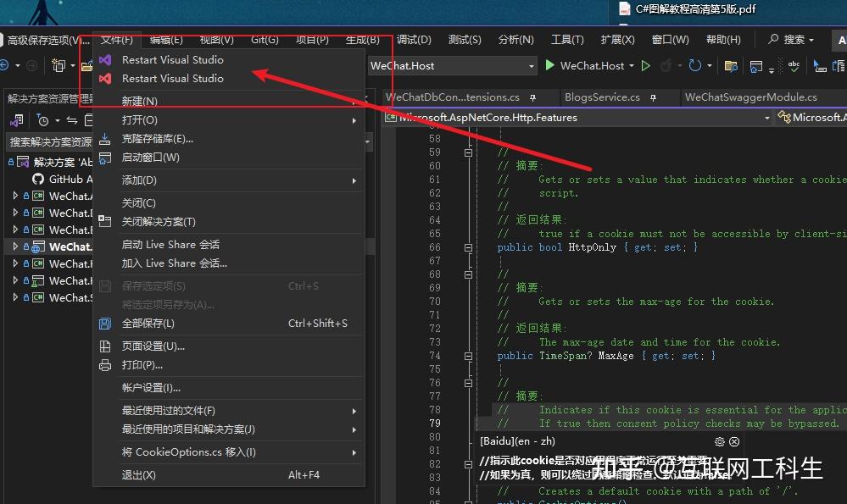Toggle pin on BlogsService.cs tab

click(x=653, y=97)
